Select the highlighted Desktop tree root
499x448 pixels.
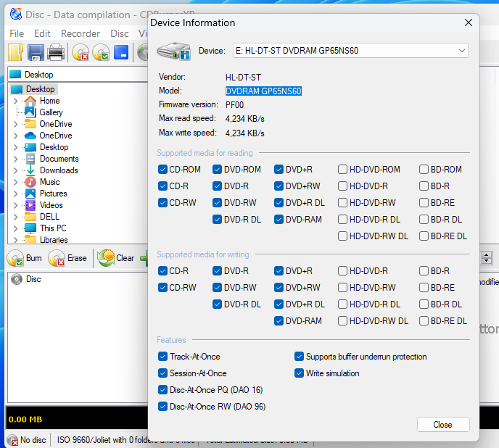(x=40, y=89)
